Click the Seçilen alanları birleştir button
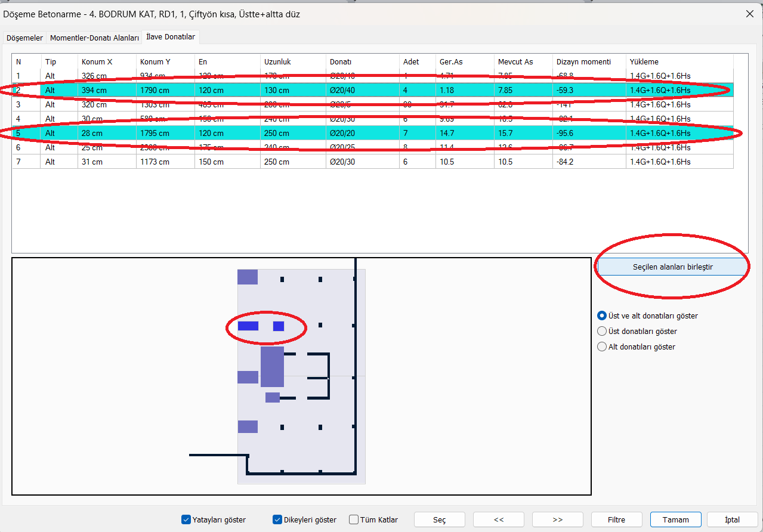 [x=672, y=267]
